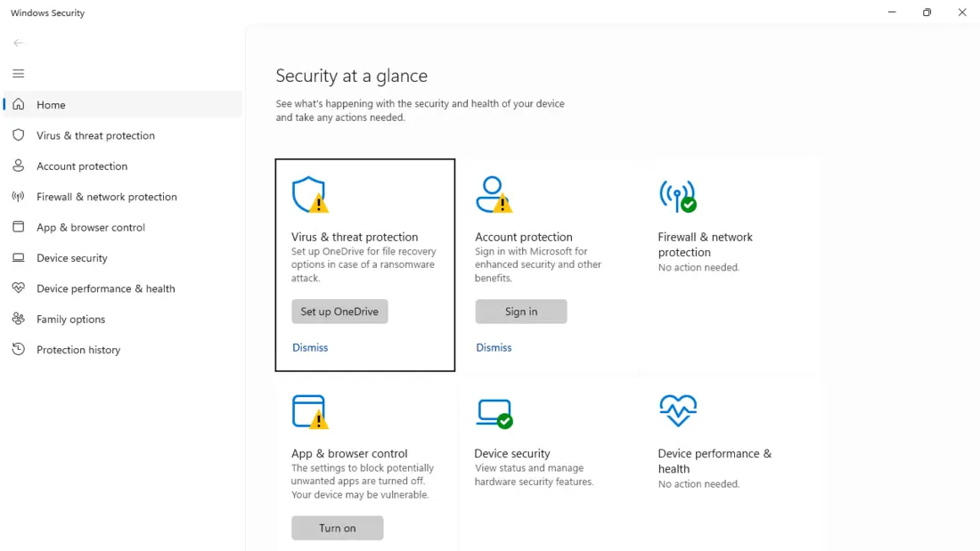This screenshot has height=551, width=980.
Task: Click the laptop icon beside Device security in the sidebar
Action: [x=18, y=257]
